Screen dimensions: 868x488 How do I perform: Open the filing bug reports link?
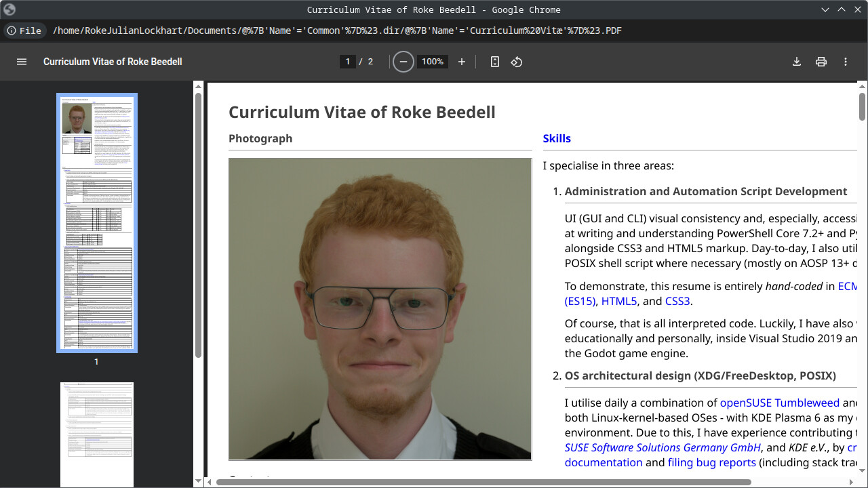click(712, 462)
